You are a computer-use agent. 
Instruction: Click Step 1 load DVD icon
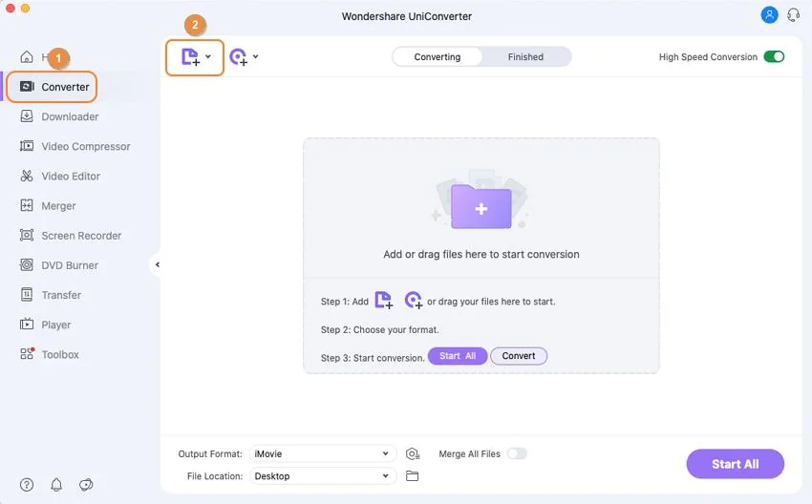pos(414,300)
